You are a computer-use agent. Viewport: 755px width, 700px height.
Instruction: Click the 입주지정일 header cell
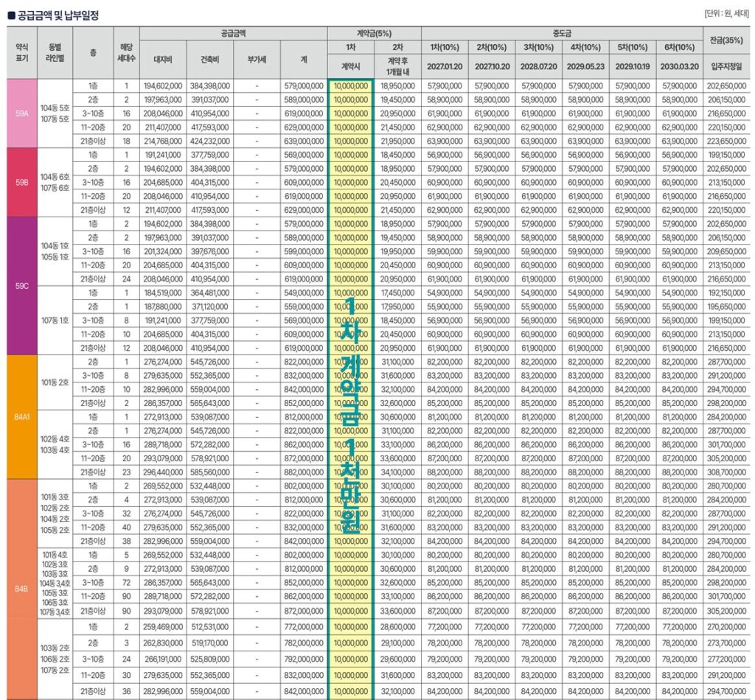tap(726, 66)
